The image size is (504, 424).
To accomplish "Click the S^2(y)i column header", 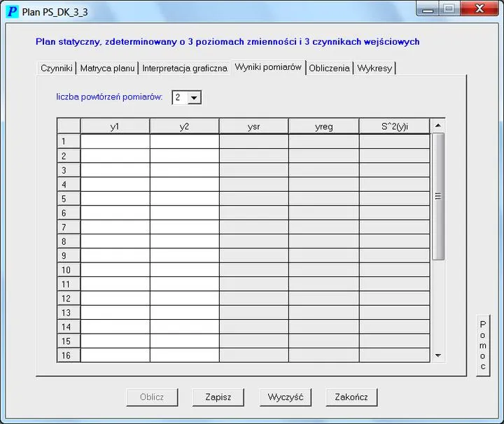I will [394, 127].
